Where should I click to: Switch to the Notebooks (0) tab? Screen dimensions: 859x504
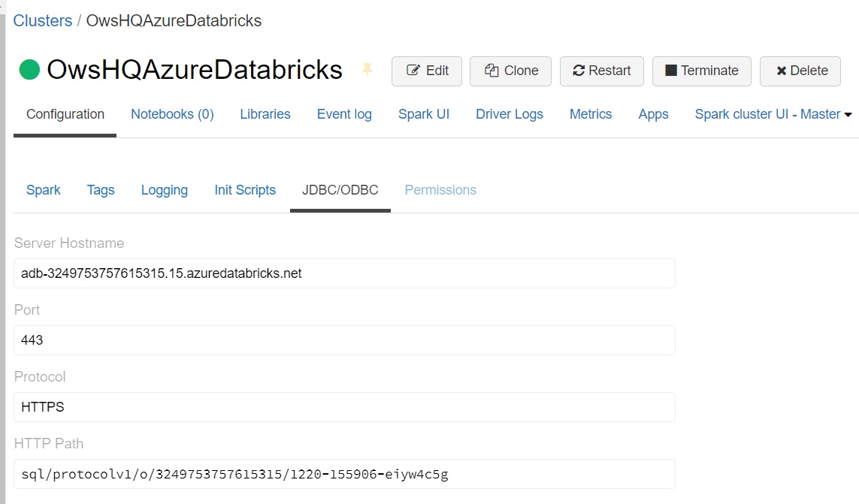click(x=171, y=114)
